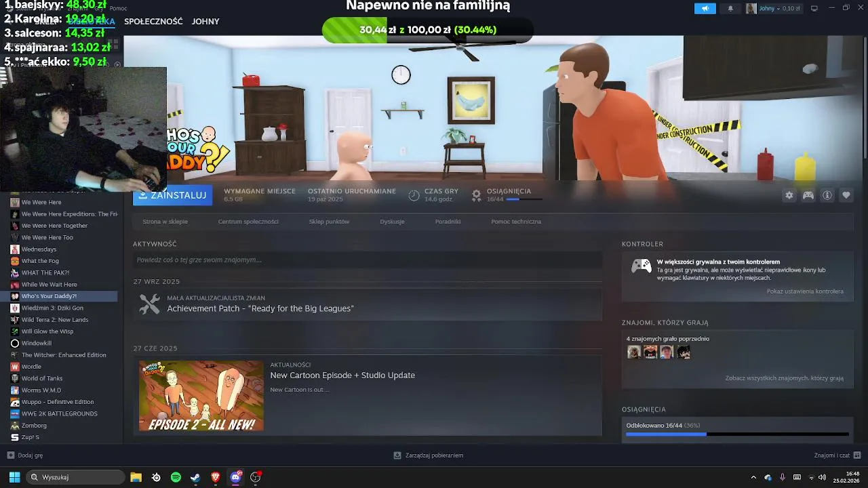Click the microphone tray icon

point(783,477)
